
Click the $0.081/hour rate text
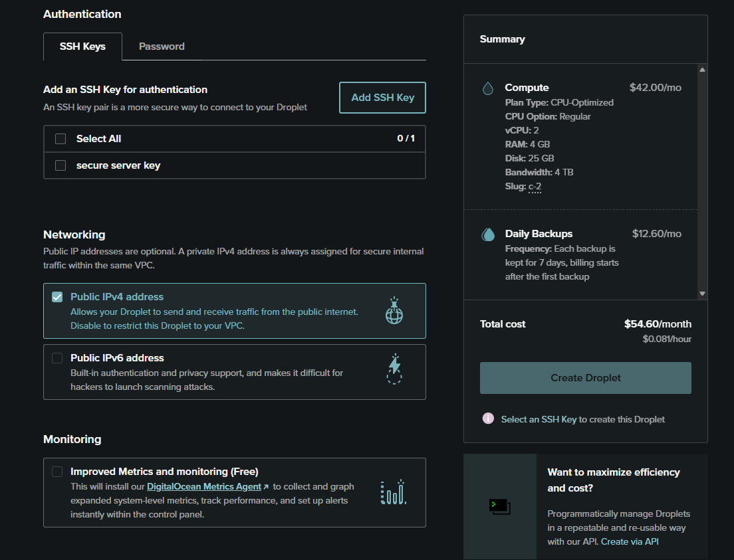[667, 339]
